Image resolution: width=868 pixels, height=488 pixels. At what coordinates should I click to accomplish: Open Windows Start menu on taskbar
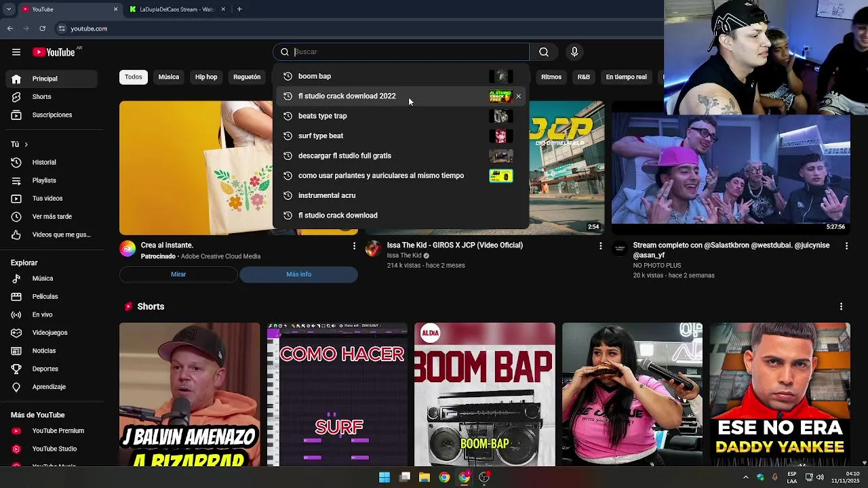(384, 477)
